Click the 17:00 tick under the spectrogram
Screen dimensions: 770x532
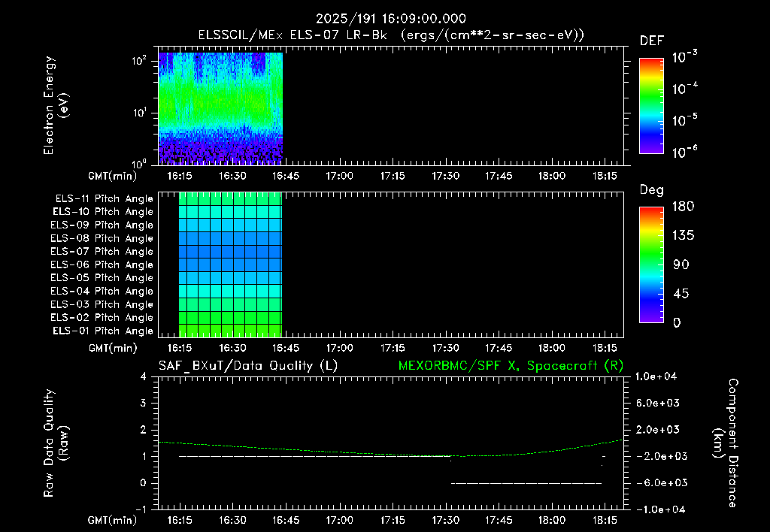point(339,176)
